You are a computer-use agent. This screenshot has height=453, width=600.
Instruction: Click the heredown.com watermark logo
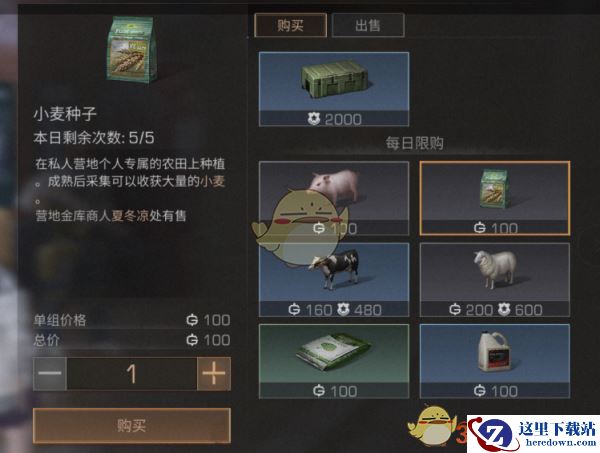coord(533,434)
